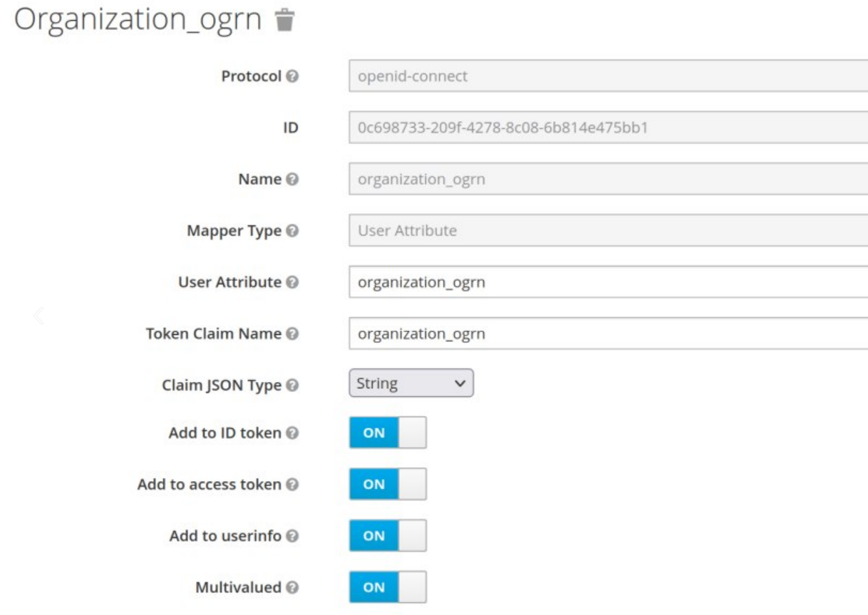Click help icon next to Add to userinfo

tap(292, 536)
